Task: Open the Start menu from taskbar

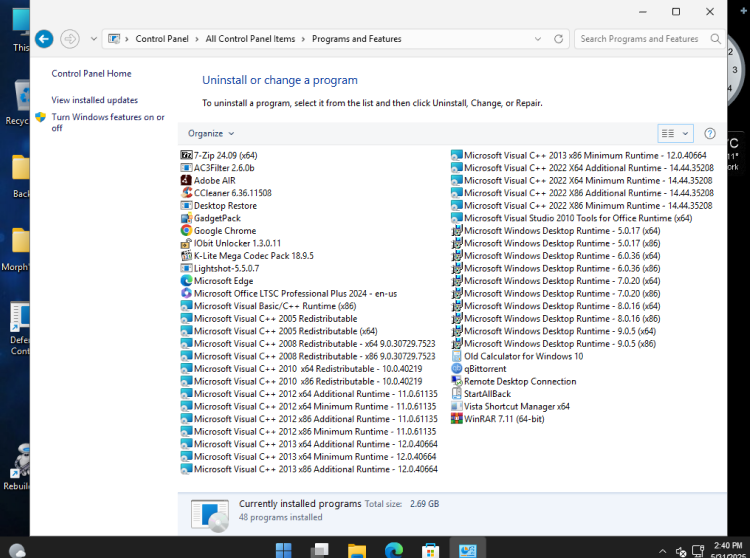Action: click(x=283, y=550)
